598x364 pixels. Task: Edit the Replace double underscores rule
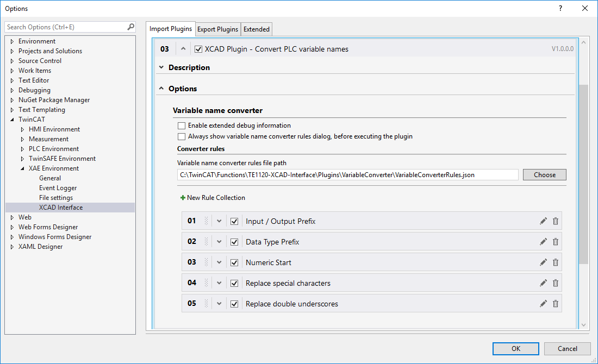[543, 303]
